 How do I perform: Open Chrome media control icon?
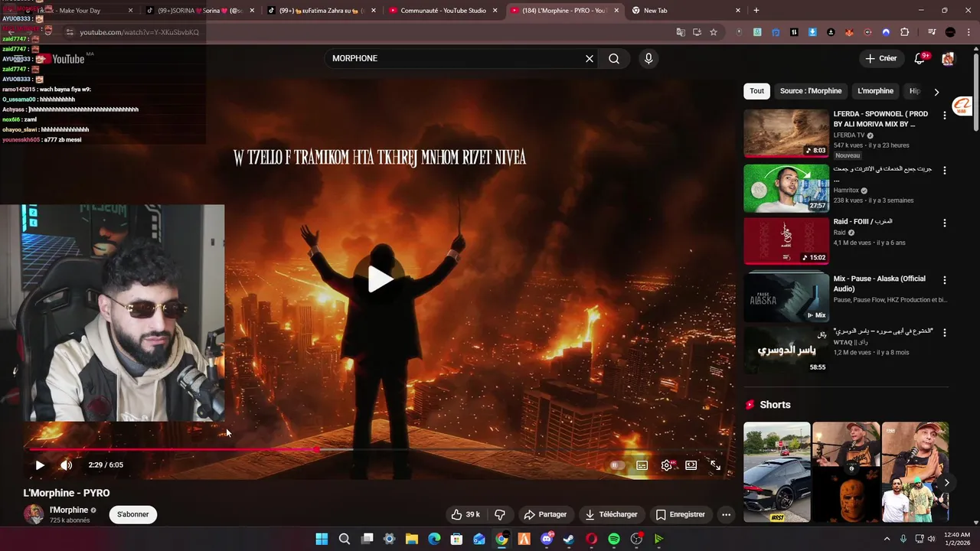(932, 32)
